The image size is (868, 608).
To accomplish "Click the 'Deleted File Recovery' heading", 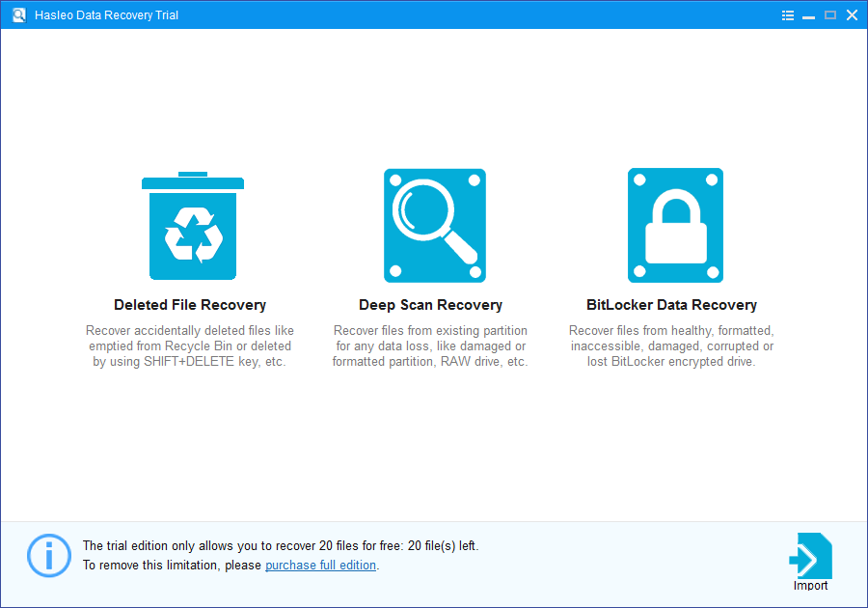I will 190,304.
